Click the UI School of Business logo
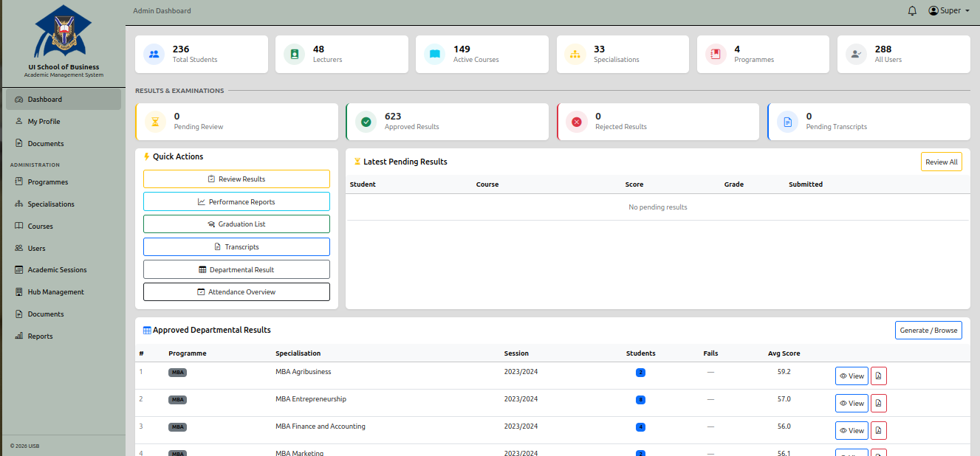Image resolution: width=980 pixels, height=456 pixels. (64, 31)
